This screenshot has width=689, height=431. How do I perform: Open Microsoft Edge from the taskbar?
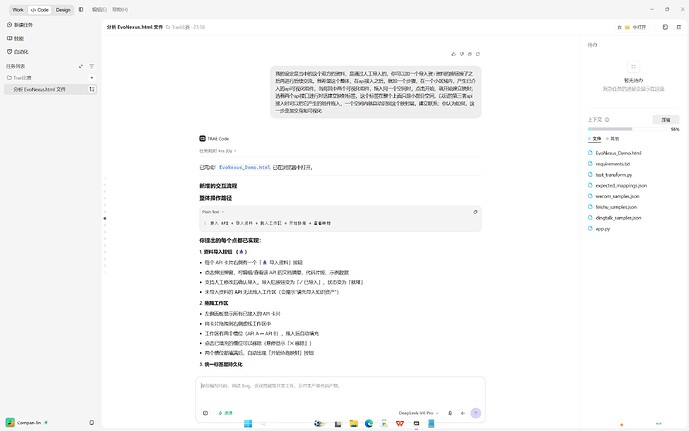pyautogui.click(x=369, y=424)
